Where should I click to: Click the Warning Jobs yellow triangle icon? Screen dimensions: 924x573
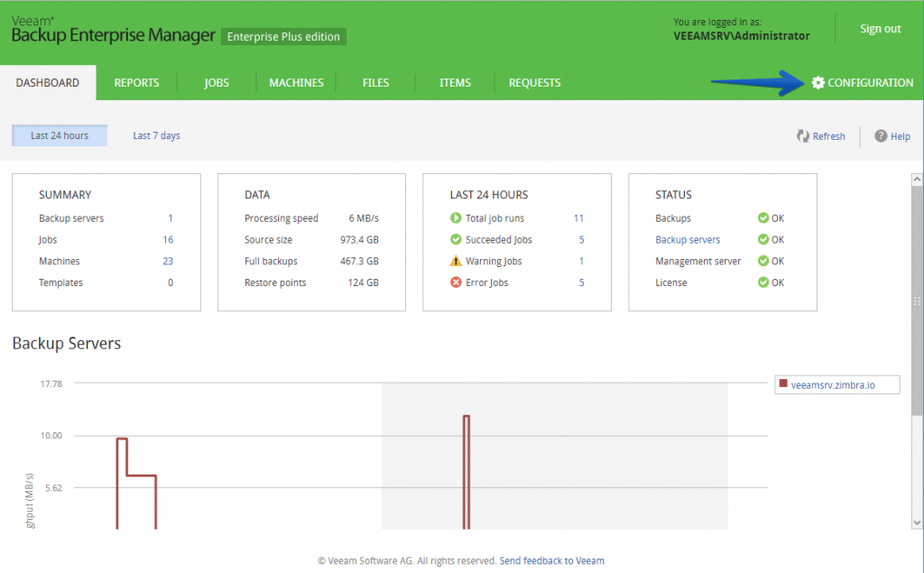tap(456, 261)
